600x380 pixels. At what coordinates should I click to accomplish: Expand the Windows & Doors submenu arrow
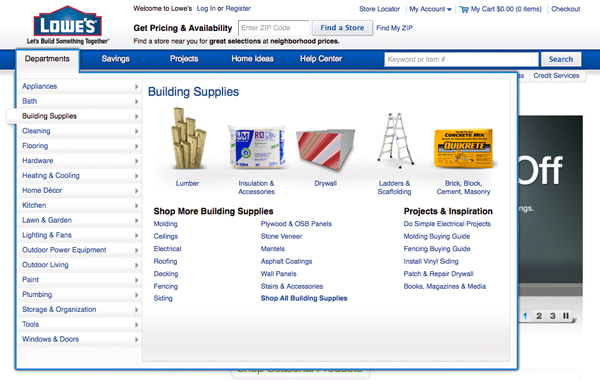[136, 339]
